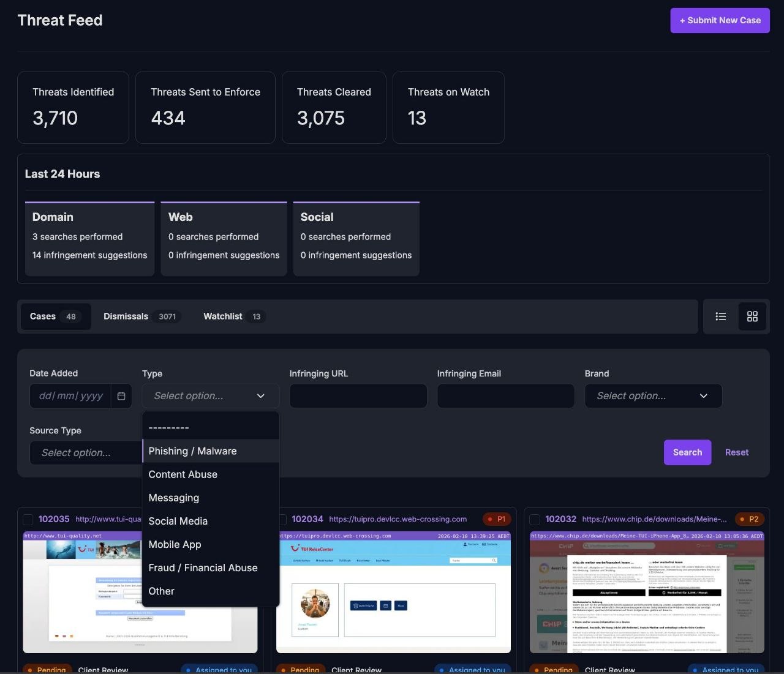Click the purple Search button

[687, 452]
